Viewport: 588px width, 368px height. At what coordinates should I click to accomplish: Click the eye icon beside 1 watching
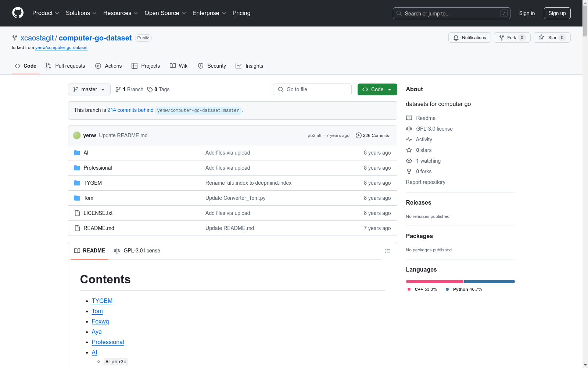point(409,161)
